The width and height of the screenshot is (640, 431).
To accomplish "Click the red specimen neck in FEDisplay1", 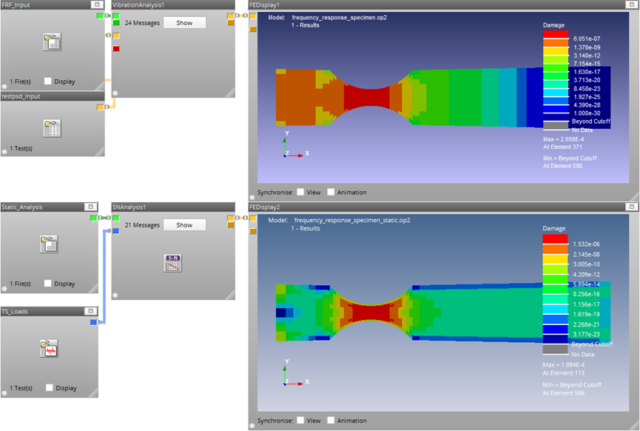I will click(x=366, y=100).
